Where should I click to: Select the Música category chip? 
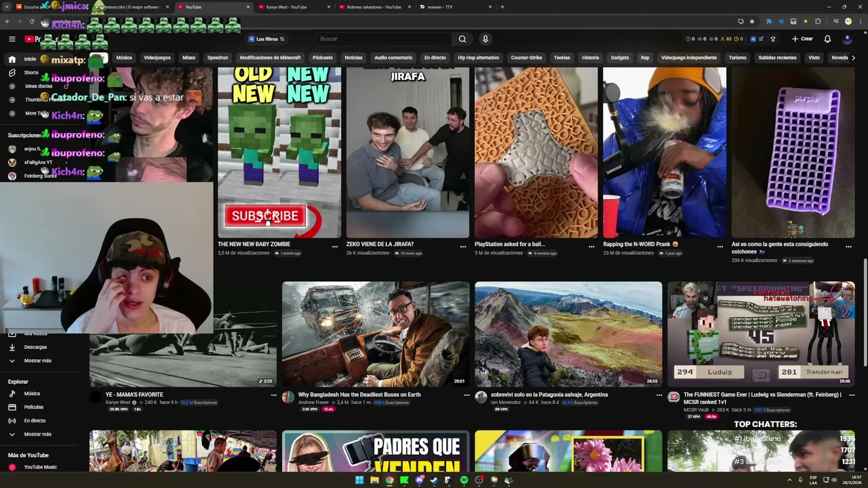[x=124, y=58]
